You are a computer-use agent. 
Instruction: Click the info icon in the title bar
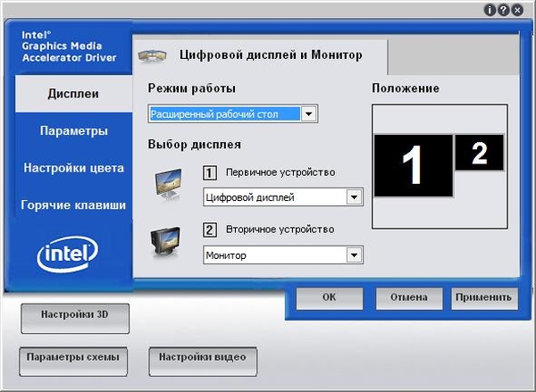490,10
